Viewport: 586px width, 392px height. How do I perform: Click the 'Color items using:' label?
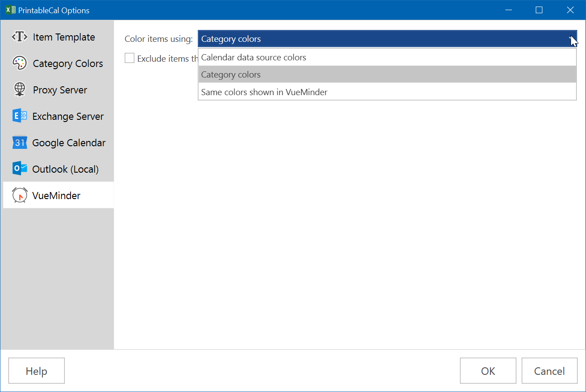159,39
